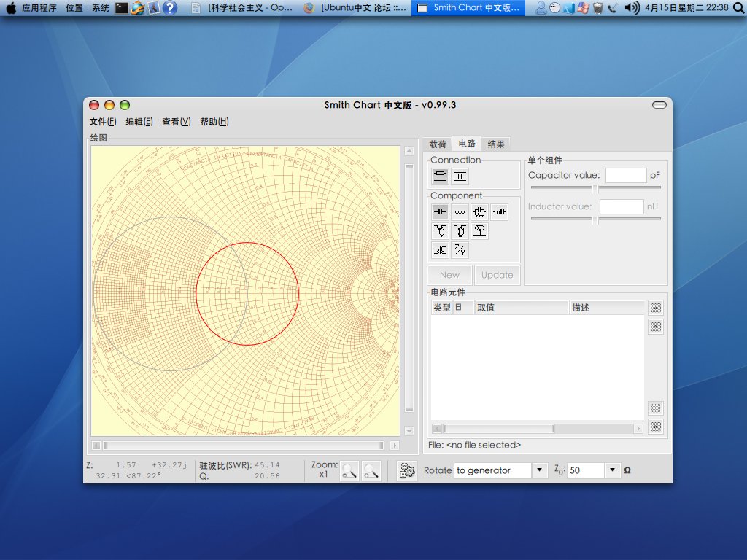Image resolution: width=747 pixels, height=560 pixels.
Task: Click the circuit list horizontal scrollbar
Action: pos(499,429)
